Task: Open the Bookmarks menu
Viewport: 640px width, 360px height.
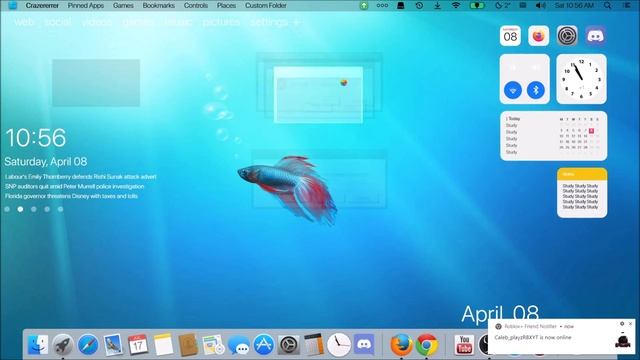Action: 159,6
